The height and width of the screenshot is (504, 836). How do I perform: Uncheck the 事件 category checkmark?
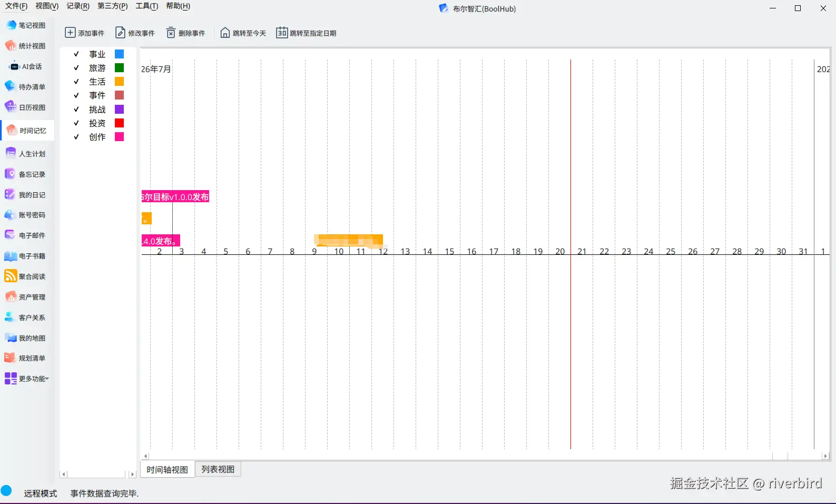(76, 95)
